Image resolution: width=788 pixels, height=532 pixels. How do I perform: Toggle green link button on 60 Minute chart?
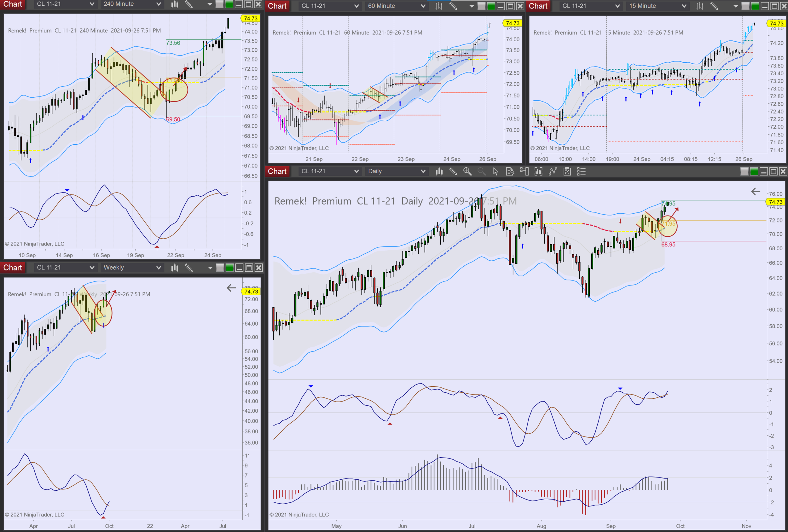coord(491,6)
